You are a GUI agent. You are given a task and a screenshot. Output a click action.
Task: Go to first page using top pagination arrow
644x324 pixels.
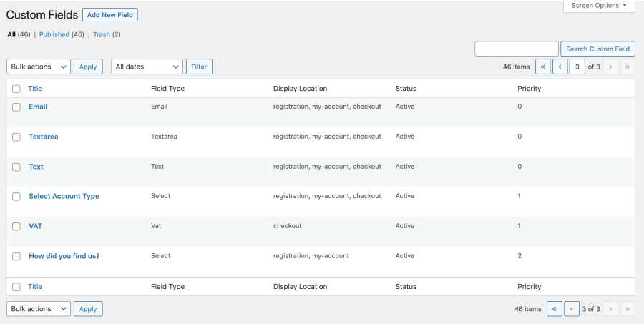tap(542, 67)
